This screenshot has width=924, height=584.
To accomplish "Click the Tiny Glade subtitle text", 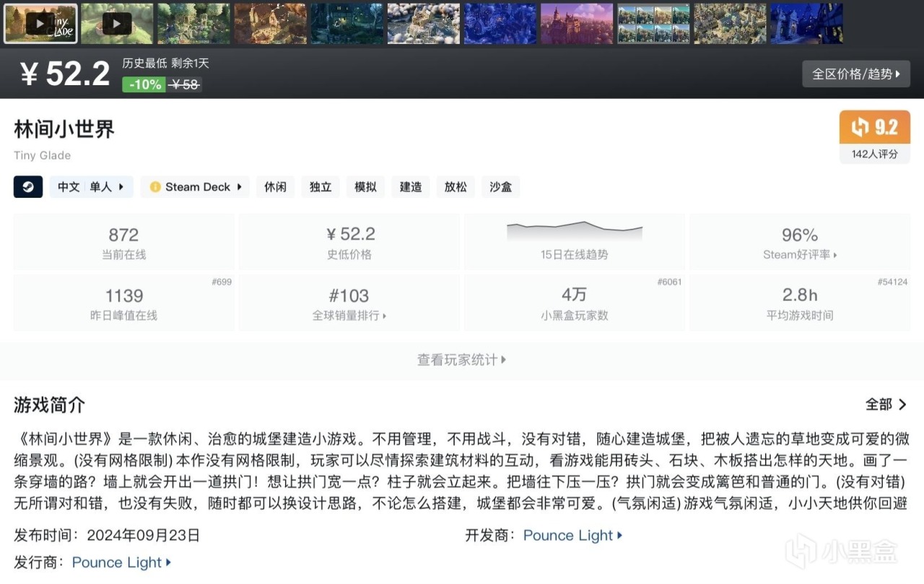I will click(42, 155).
